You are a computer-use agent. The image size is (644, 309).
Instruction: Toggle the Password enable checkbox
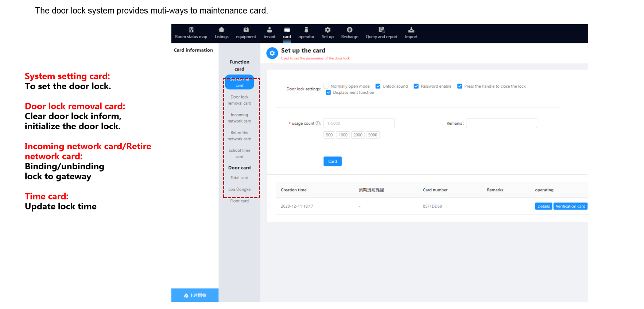click(416, 86)
